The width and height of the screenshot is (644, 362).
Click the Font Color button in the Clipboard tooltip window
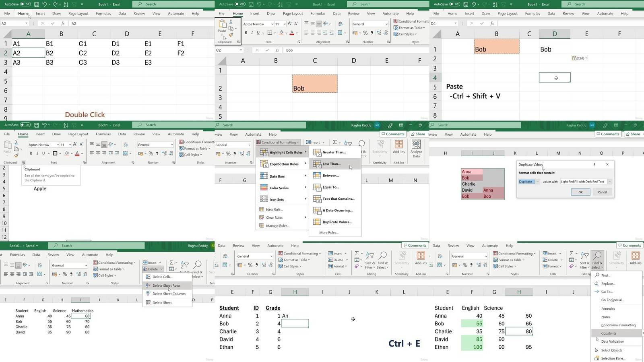pos(77,153)
